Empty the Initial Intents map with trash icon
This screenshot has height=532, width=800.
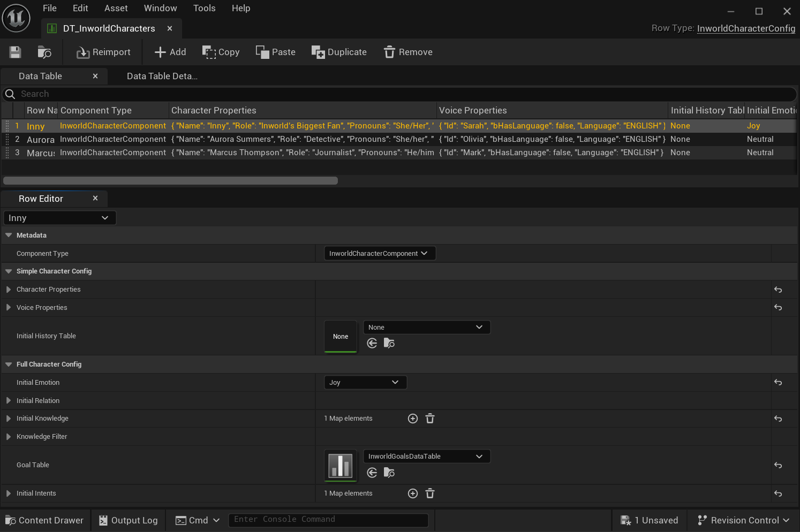pos(429,493)
